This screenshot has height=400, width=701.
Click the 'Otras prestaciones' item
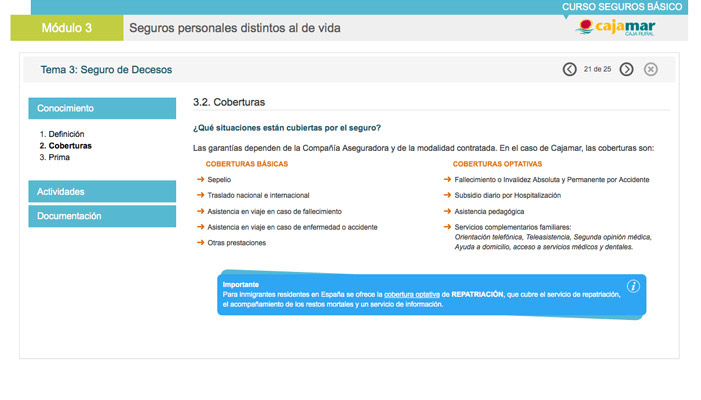click(x=236, y=243)
